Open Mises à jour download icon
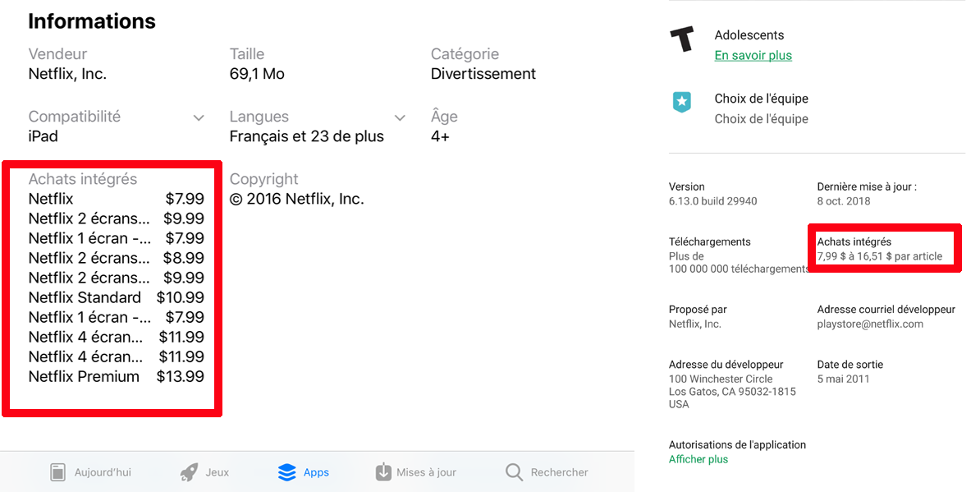The image size is (980, 492). tap(383, 471)
